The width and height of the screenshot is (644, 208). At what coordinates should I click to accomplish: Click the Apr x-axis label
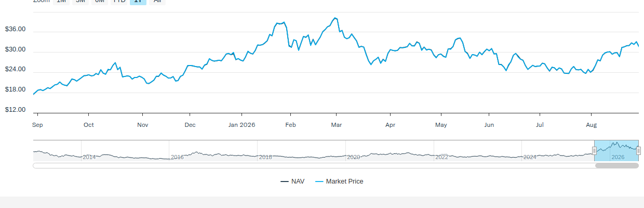tap(391, 125)
